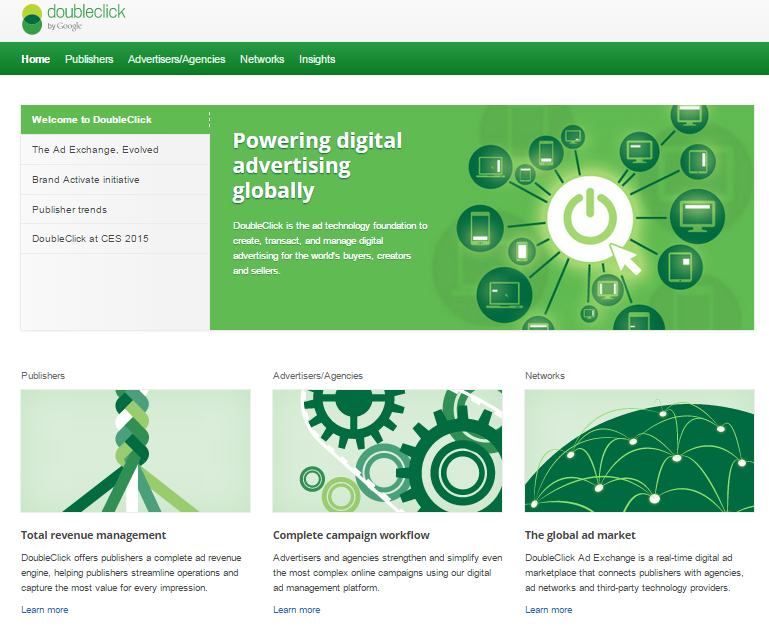Image resolution: width=769 pixels, height=634 pixels.
Task: Click the gears Advertisers/Agencies thumbnail
Action: pyautogui.click(x=387, y=450)
